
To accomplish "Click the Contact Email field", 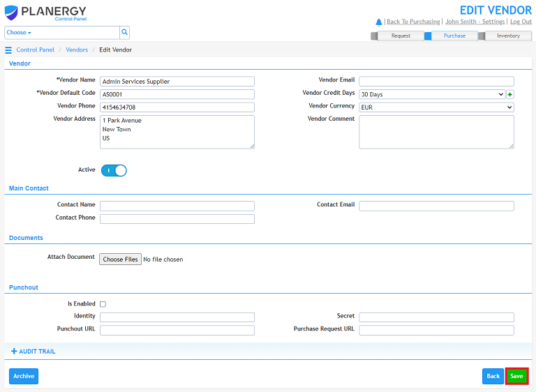I will tap(436, 206).
